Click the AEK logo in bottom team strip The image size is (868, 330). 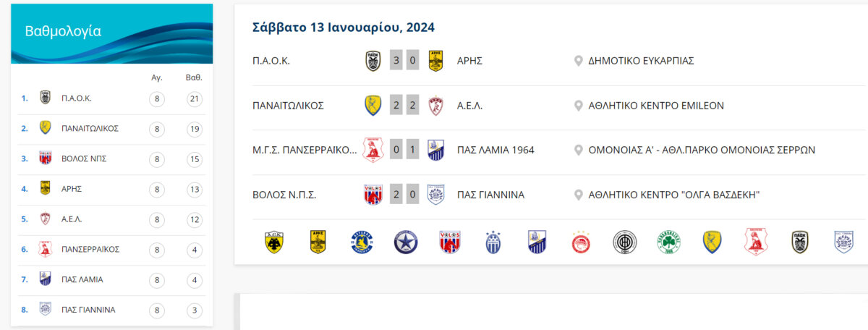[274, 242]
